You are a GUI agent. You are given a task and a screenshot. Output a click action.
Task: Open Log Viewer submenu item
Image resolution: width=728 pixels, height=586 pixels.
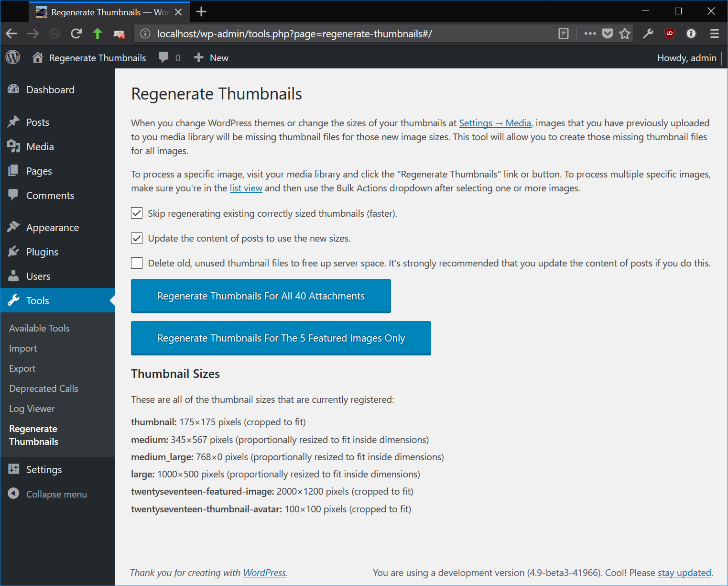(32, 409)
